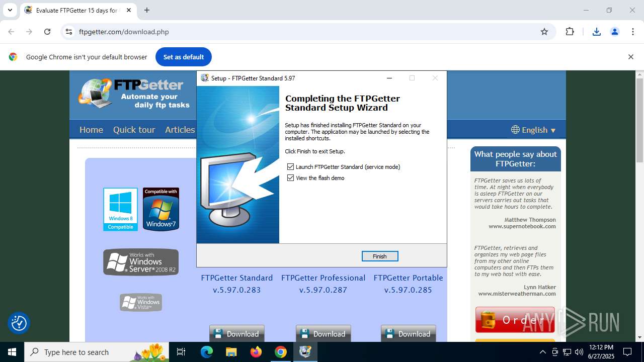
Task: Click the red Order button
Action: click(x=515, y=320)
